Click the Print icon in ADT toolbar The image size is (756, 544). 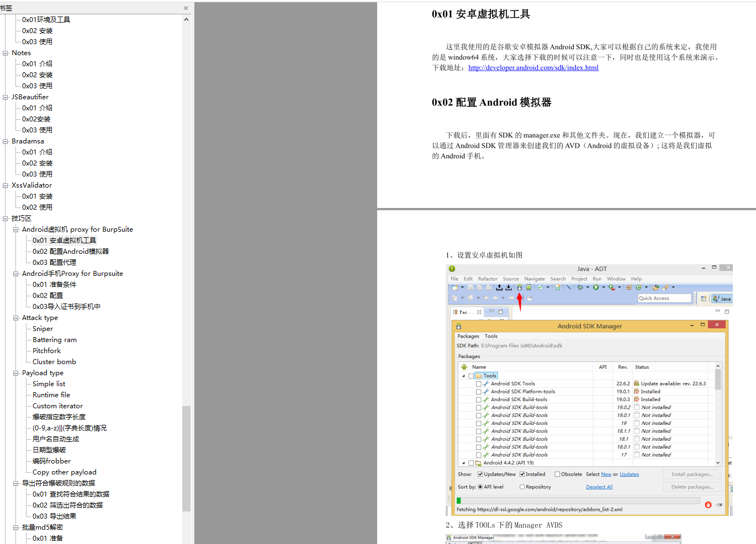tap(489, 287)
